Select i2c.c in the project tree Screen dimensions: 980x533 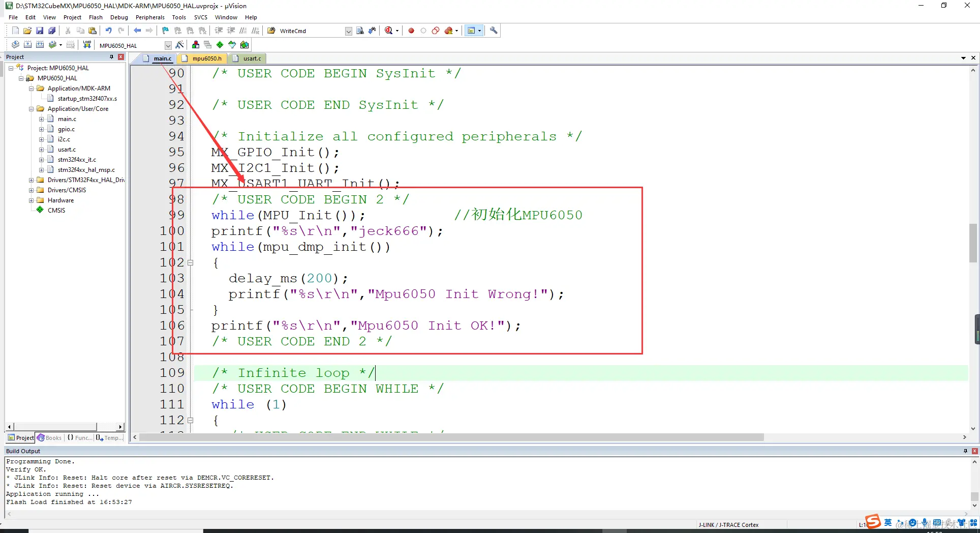click(64, 139)
